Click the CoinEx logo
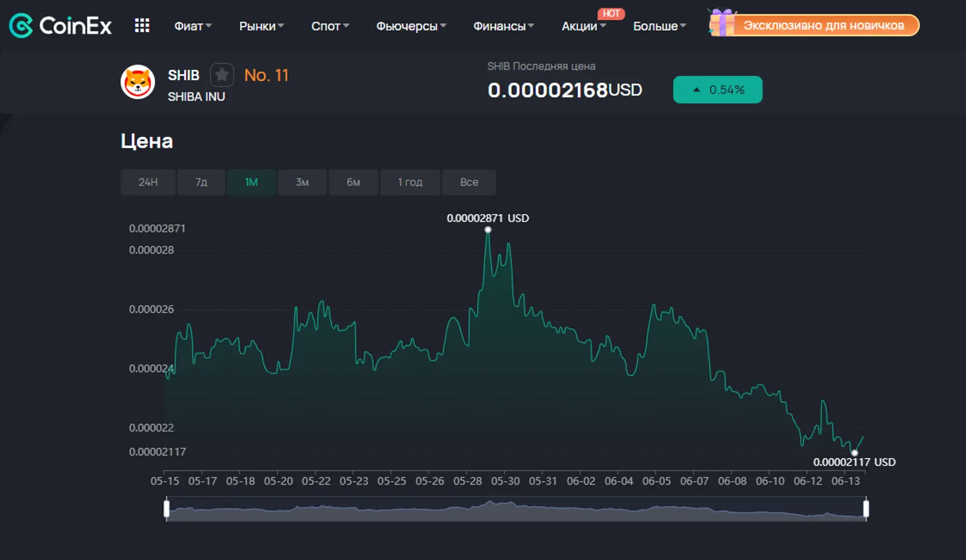 (x=60, y=25)
